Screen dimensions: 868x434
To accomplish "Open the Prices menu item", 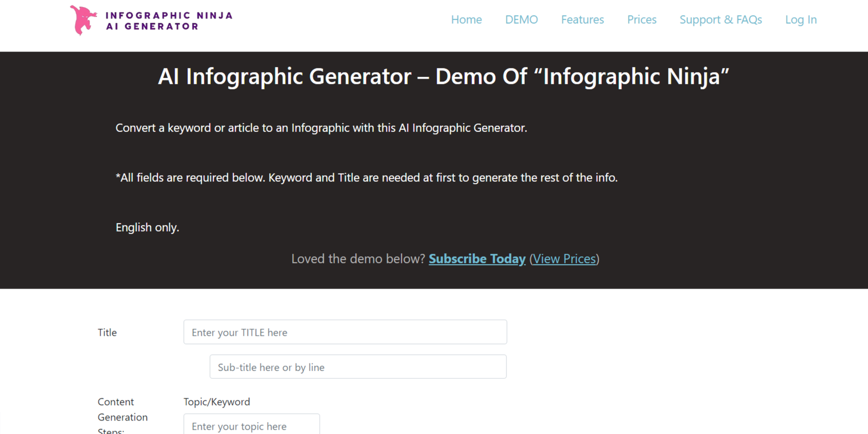I will pyautogui.click(x=642, y=20).
